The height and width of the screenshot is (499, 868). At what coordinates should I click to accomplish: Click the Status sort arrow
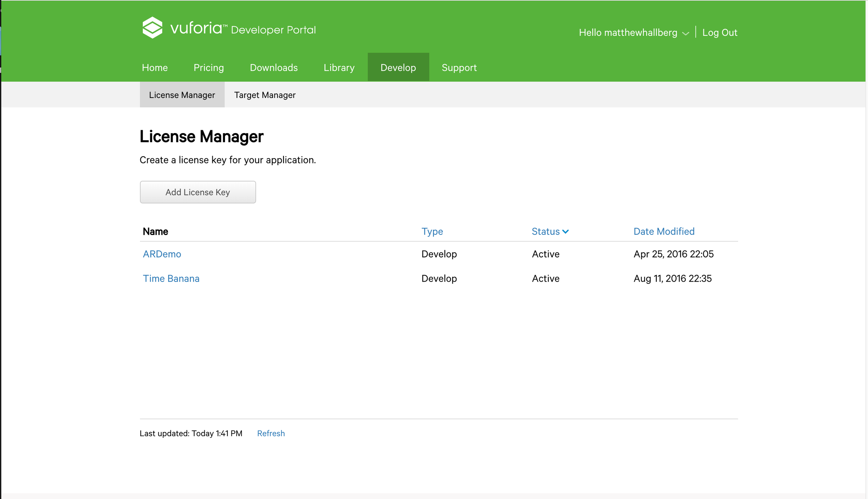(x=566, y=231)
